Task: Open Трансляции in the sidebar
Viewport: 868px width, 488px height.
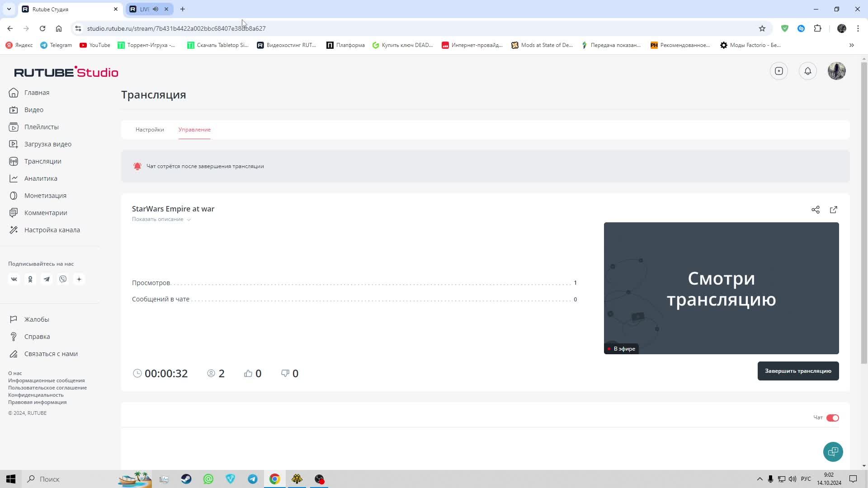Action: tap(42, 161)
